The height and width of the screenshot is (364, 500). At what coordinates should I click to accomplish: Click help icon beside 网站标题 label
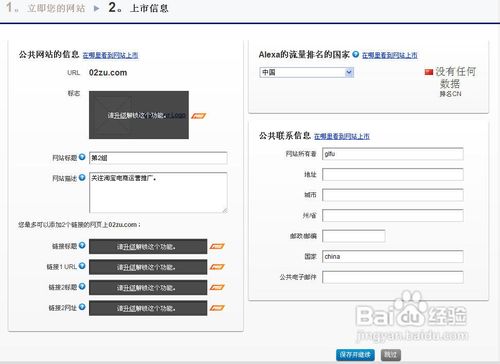pos(82,157)
